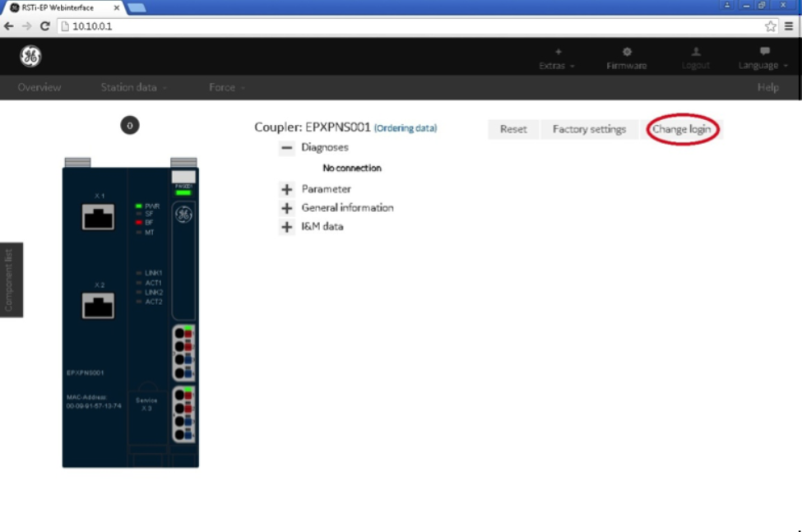Image resolution: width=802 pixels, height=532 pixels.
Task: Go to the Overview menu item
Action: [x=39, y=87]
